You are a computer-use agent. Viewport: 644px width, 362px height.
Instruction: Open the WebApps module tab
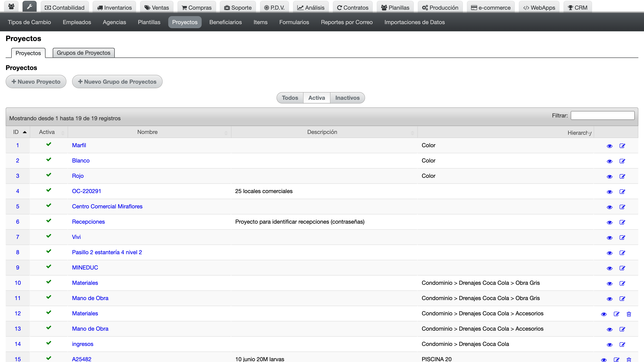pos(539,7)
